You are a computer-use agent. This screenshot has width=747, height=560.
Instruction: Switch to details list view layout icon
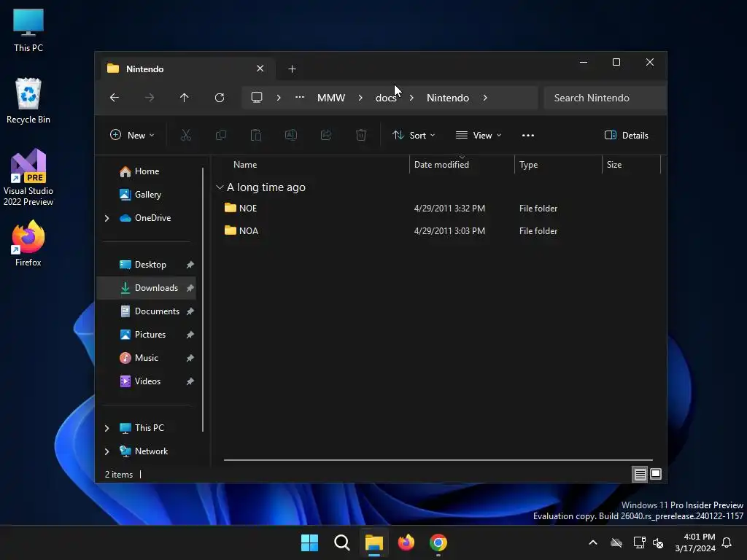click(x=640, y=474)
